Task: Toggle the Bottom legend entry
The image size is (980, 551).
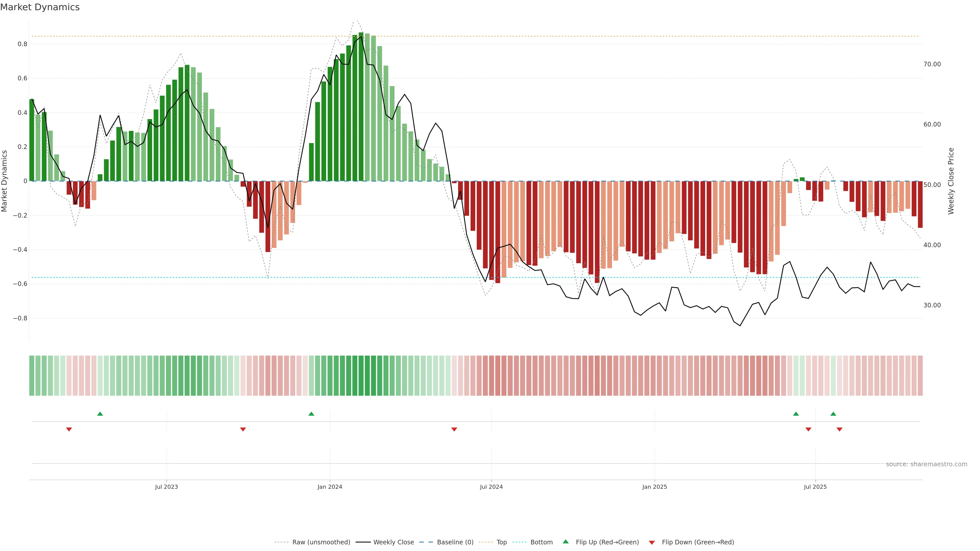Action: pos(541,542)
